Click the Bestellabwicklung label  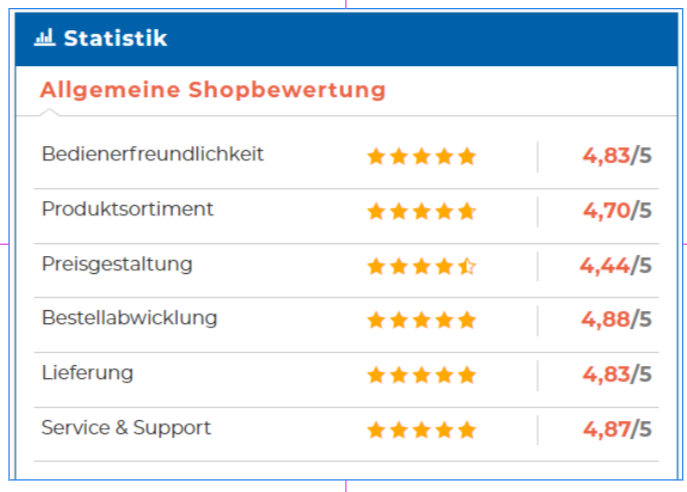click(129, 319)
